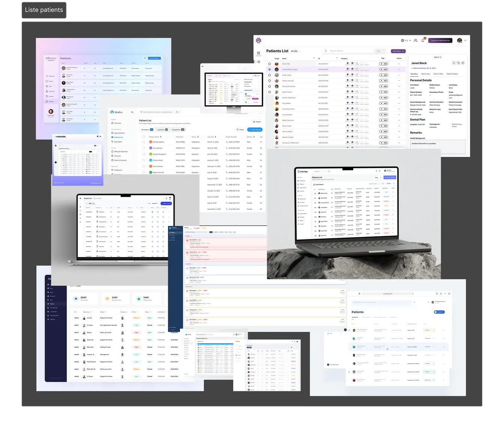
Task: Collapse the Mediva sidebar using the arrow icon
Action: [x=132, y=112]
